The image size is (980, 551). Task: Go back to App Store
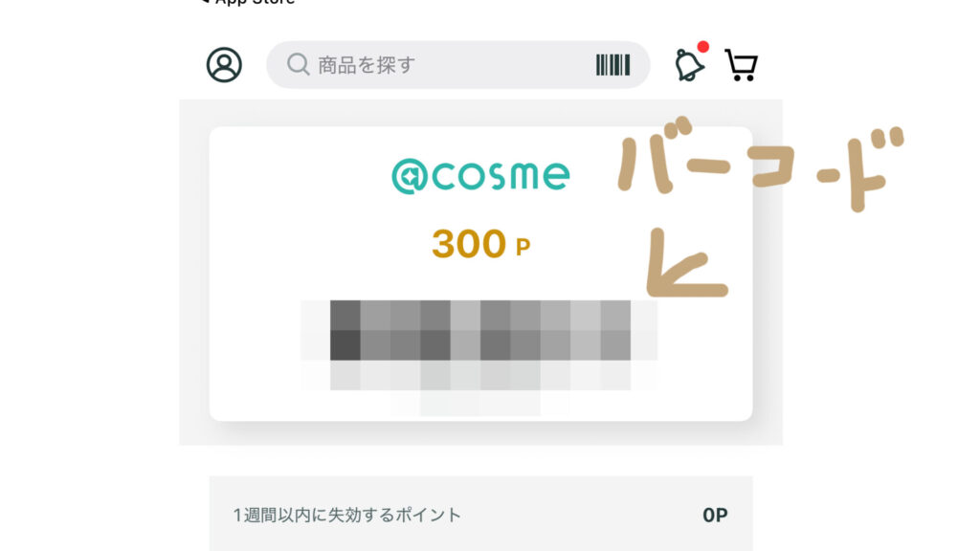[248, 3]
